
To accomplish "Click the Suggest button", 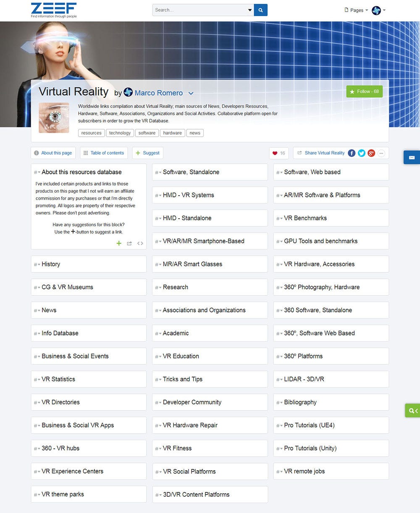I will point(147,153).
